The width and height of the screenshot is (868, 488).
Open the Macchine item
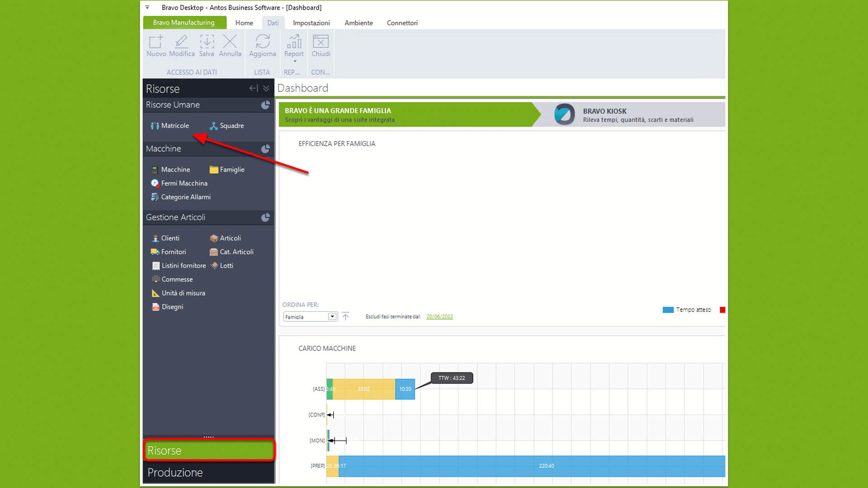tap(170, 169)
